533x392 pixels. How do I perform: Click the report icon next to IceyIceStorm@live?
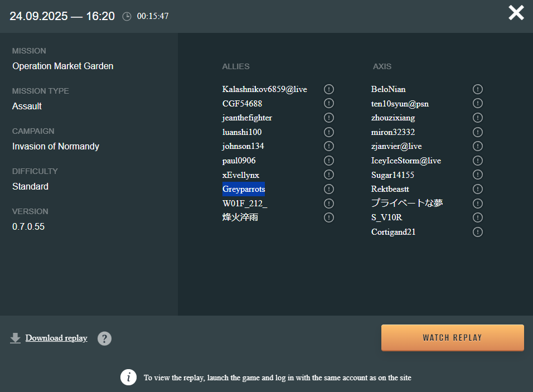click(x=478, y=161)
